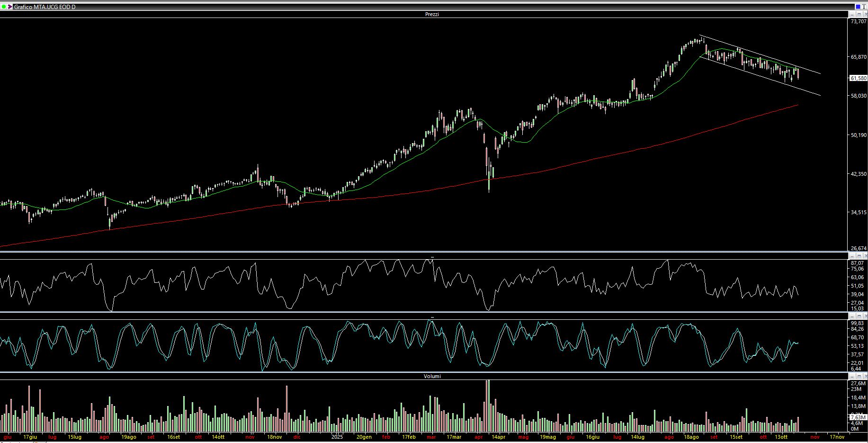Click the current price label 61,580
The width and height of the screenshot is (868, 443).
(x=859, y=78)
